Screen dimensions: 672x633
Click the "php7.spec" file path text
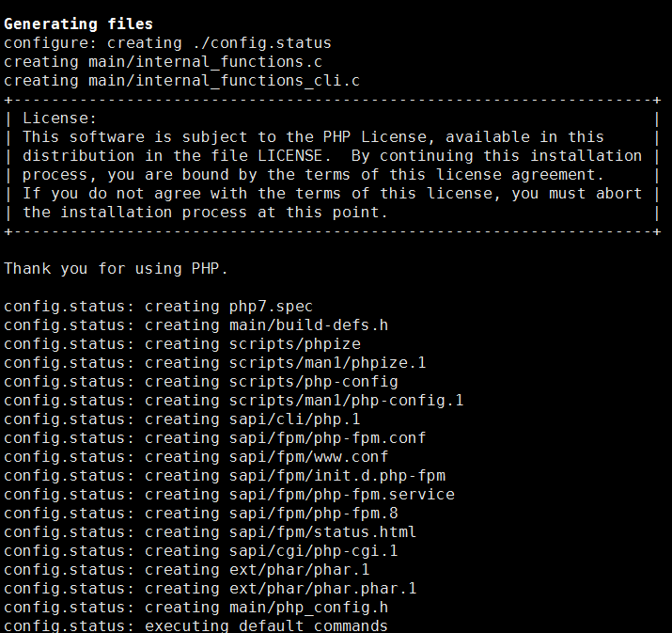pyautogui.click(x=271, y=306)
